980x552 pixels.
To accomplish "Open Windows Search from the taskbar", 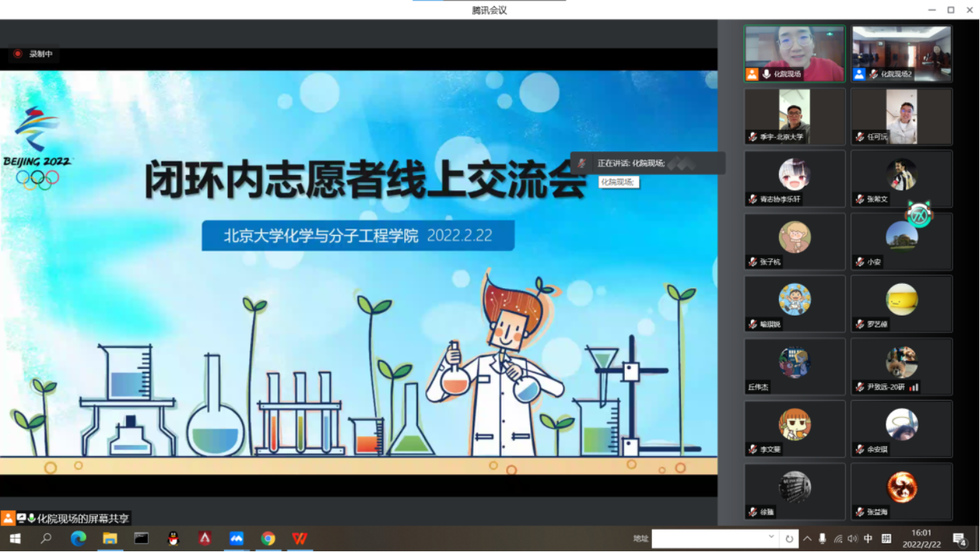I will point(45,538).
